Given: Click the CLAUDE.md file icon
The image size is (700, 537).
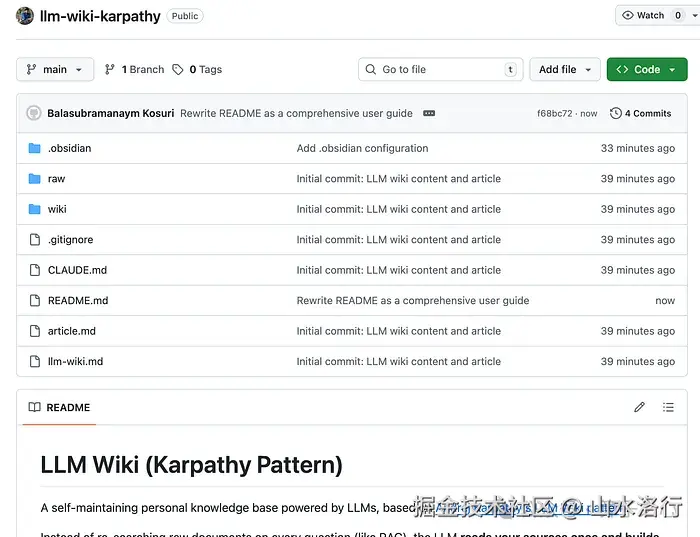Looking at the screenshot, I should click(x=35, y=270).
